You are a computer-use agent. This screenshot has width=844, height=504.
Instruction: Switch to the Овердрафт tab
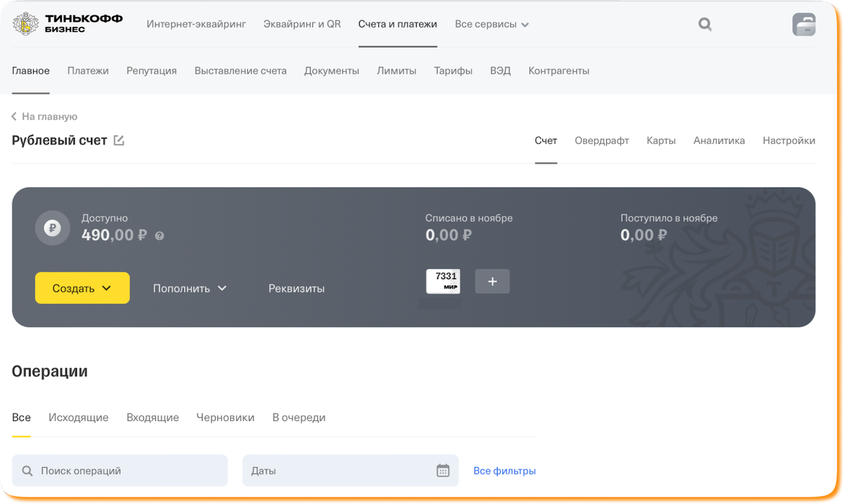(602, 141)
